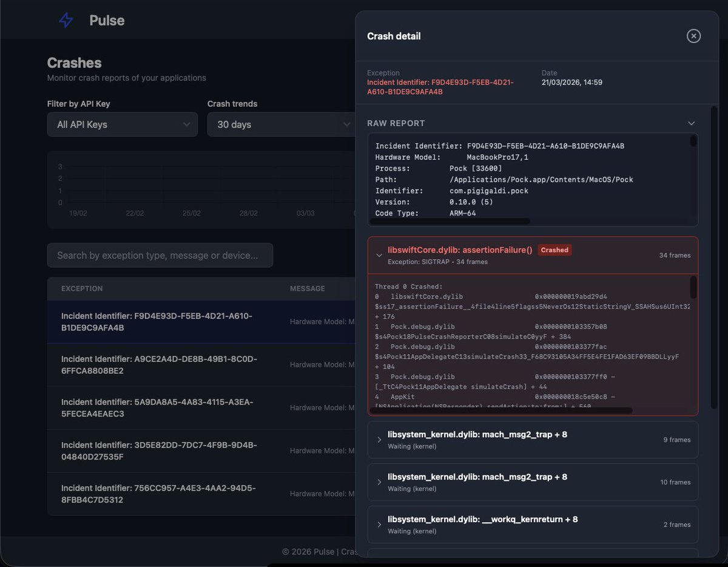Click the Identifier com.pigigaldi.pock line
This screenshot has width=728, height=567.
click(x=452, y=191)
